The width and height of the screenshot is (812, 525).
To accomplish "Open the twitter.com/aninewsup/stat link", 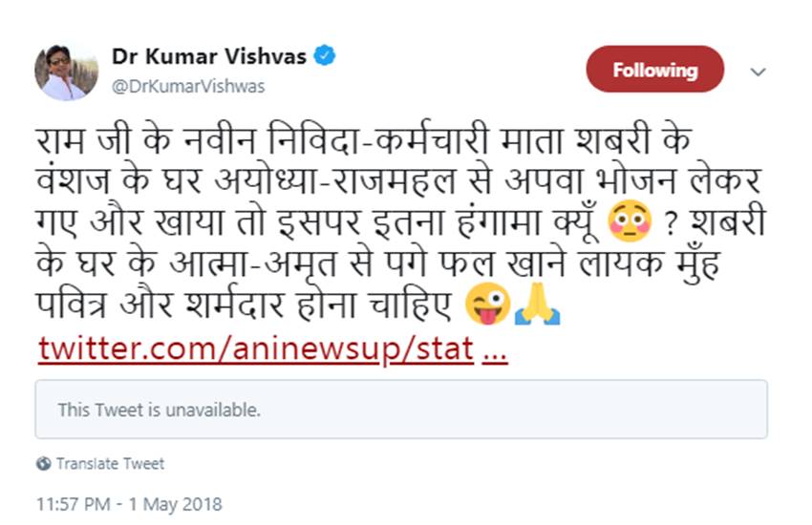I will [x=256, y=349].
